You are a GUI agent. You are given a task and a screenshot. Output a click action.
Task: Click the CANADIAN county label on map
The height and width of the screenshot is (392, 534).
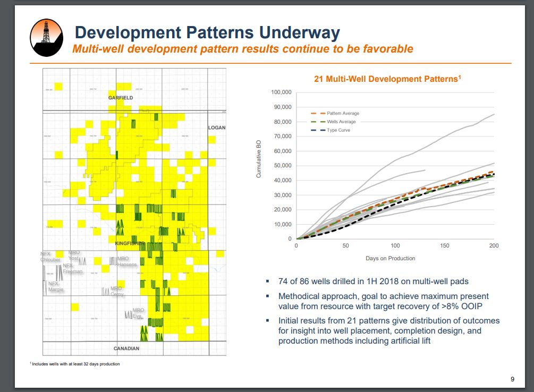(x=126, y=348)
